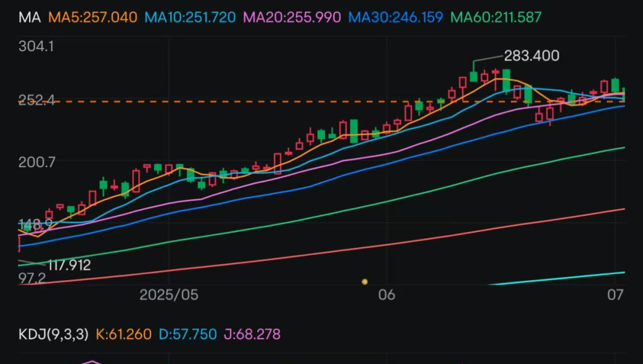Click the MA20:255.990 indicator value
Viewport: 643px width, 364px height.
click(x=292, y=17)
